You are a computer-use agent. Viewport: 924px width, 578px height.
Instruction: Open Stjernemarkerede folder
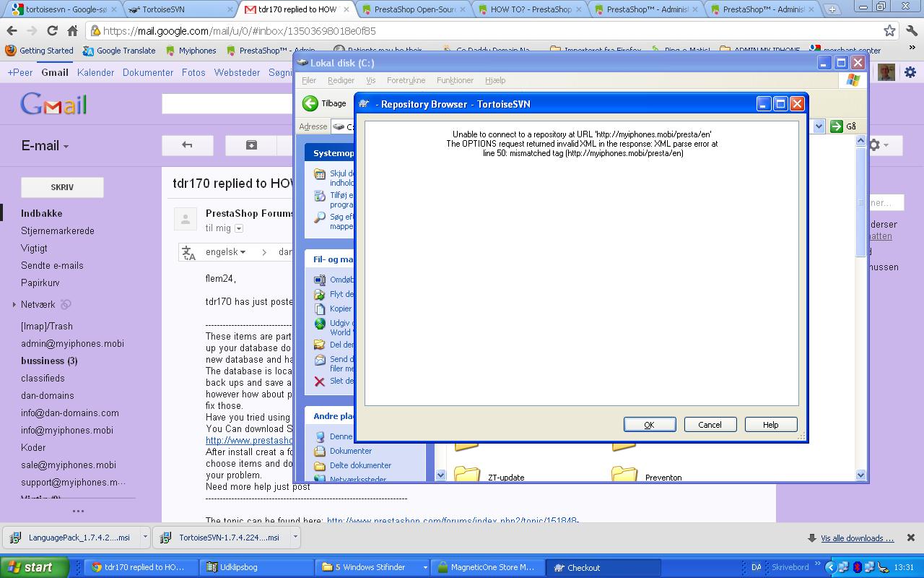coord(57,230)
